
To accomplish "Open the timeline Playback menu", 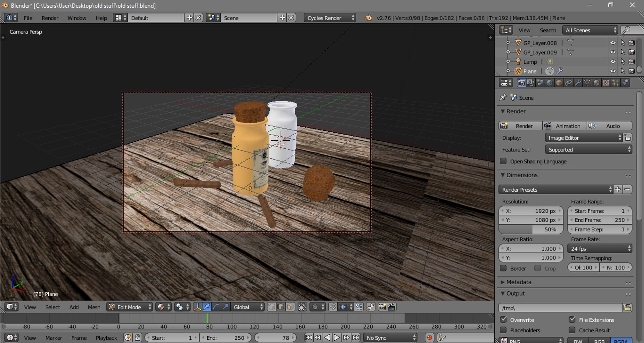I will pos(106,338).
